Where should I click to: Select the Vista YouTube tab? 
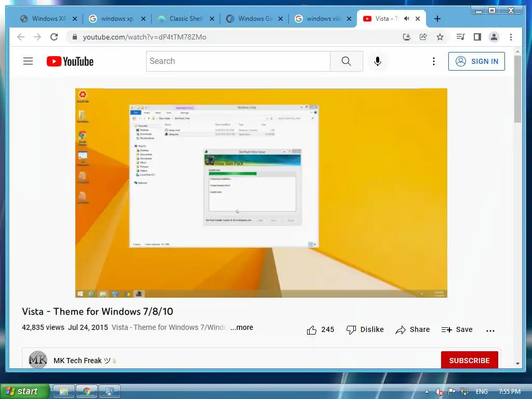(381, 19)
